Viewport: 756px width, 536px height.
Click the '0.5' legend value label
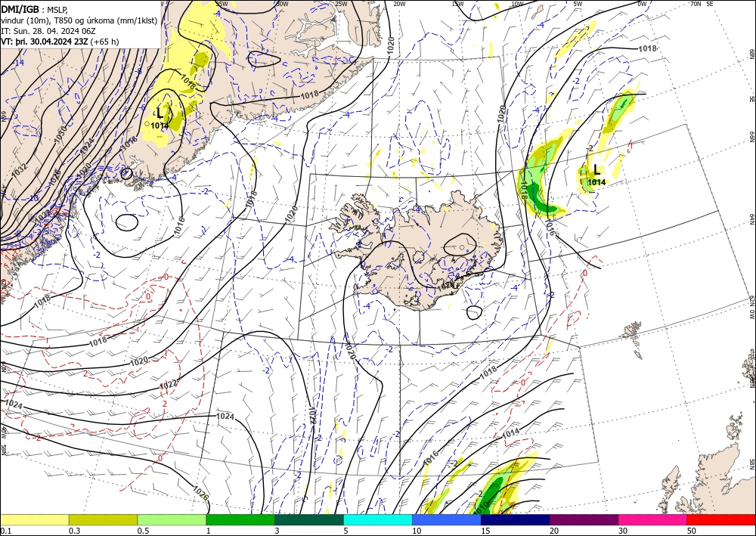click(x=143, y=531)
